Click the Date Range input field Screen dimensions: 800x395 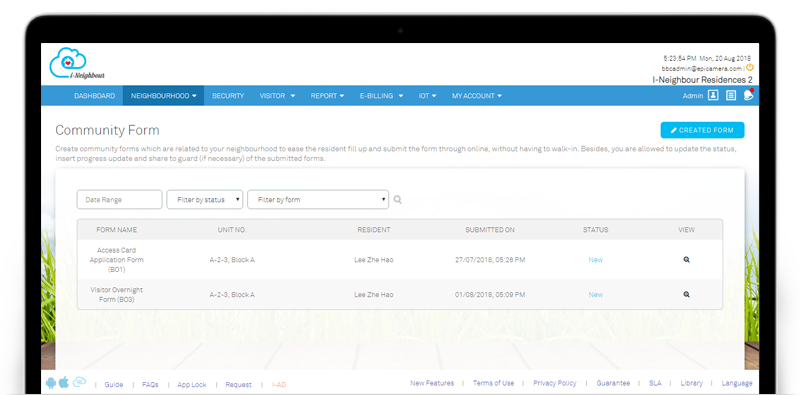pos(119,200)
